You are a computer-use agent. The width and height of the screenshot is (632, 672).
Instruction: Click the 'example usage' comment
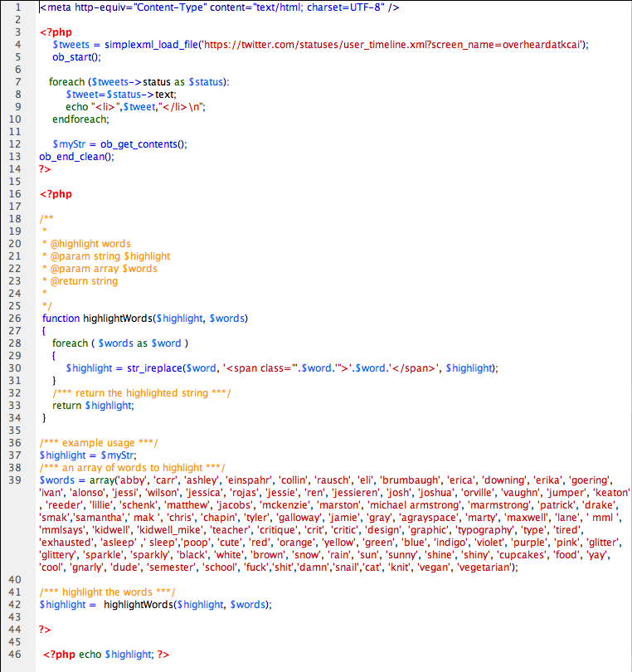coord(99,443)
